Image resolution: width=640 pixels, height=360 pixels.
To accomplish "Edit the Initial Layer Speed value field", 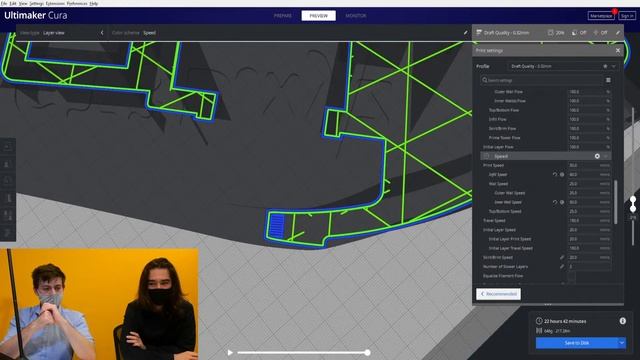I will pos(589,230).
